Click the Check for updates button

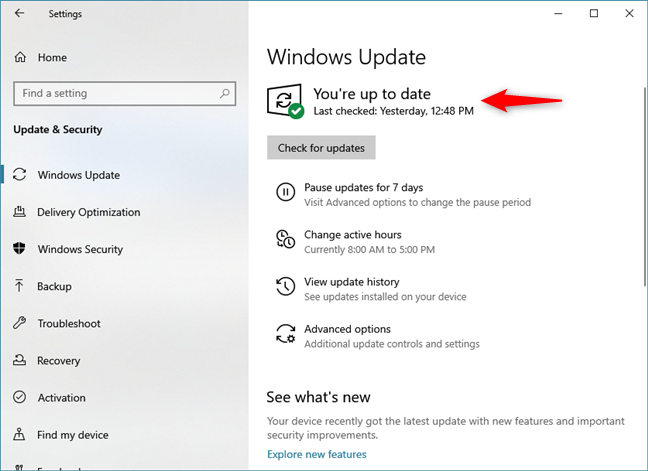click(x=321, y=147)
